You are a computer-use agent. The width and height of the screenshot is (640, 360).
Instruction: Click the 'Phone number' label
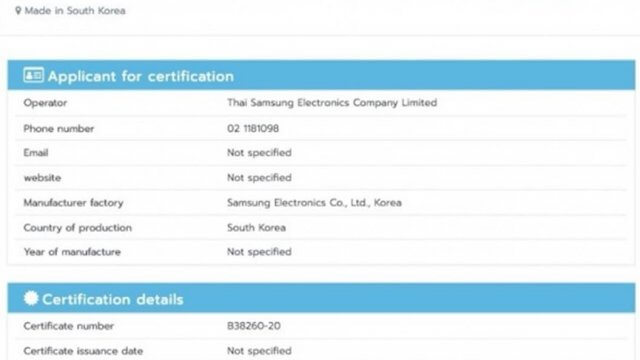point(59,129)
